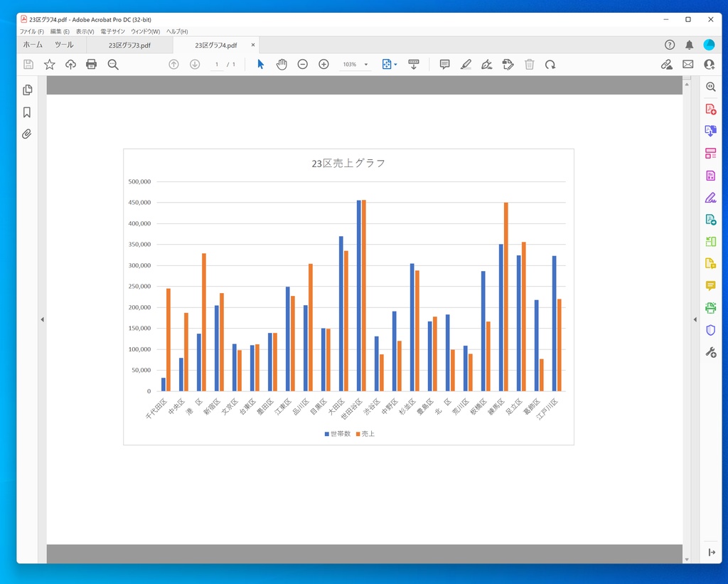
Task: Add the file to starred favorites
Action: point(49,65)
